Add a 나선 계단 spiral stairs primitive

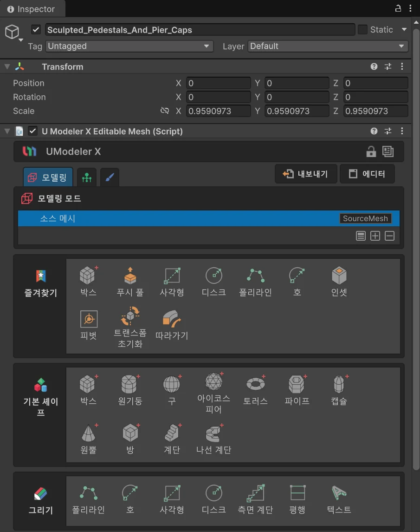coord(213,439)
